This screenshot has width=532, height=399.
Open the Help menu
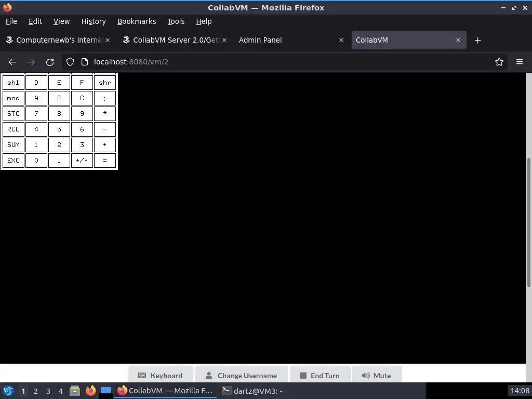pos(204,21)
